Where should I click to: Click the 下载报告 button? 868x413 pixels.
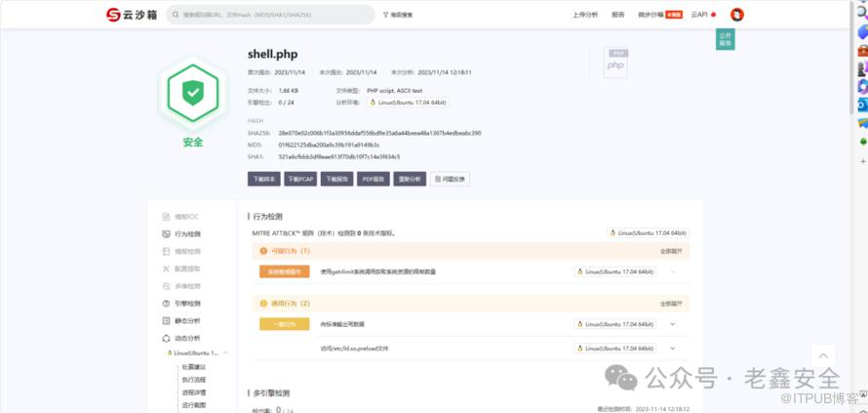coord(337,179)
